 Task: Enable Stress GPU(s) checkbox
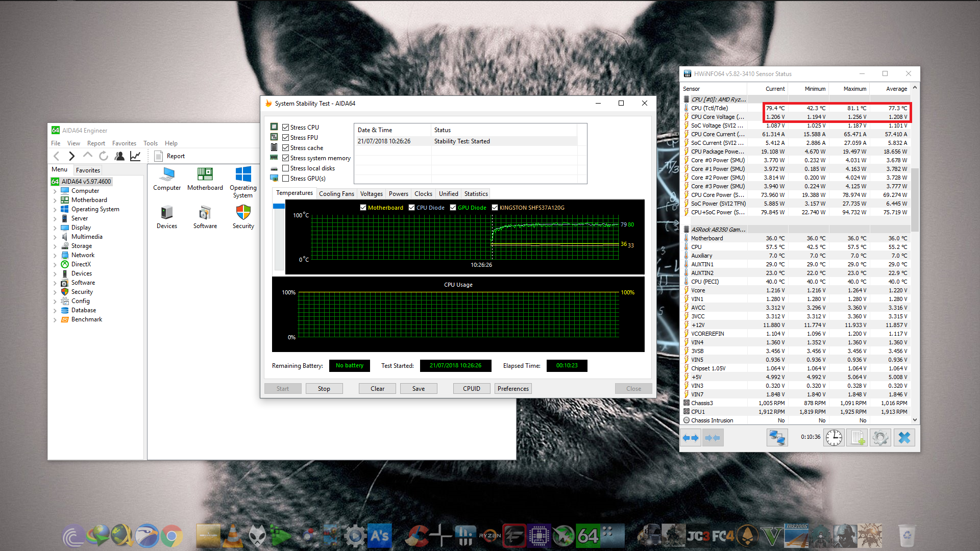tap(286, 179)
